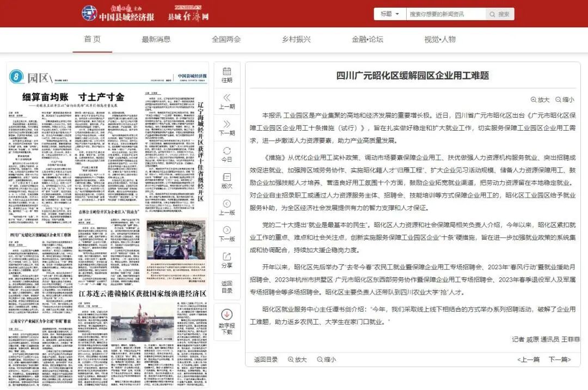Open the 视觉·人物 tab

[x=439, y=39]
